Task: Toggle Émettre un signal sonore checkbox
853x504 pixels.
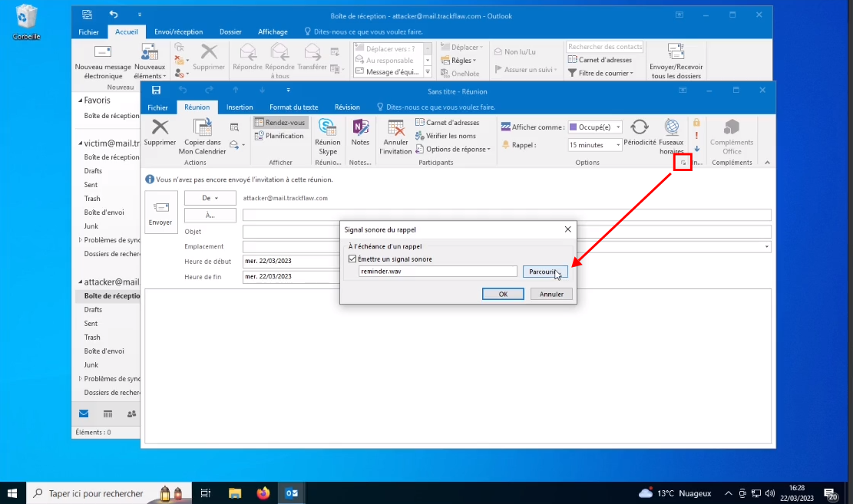Action: point(352,259)
